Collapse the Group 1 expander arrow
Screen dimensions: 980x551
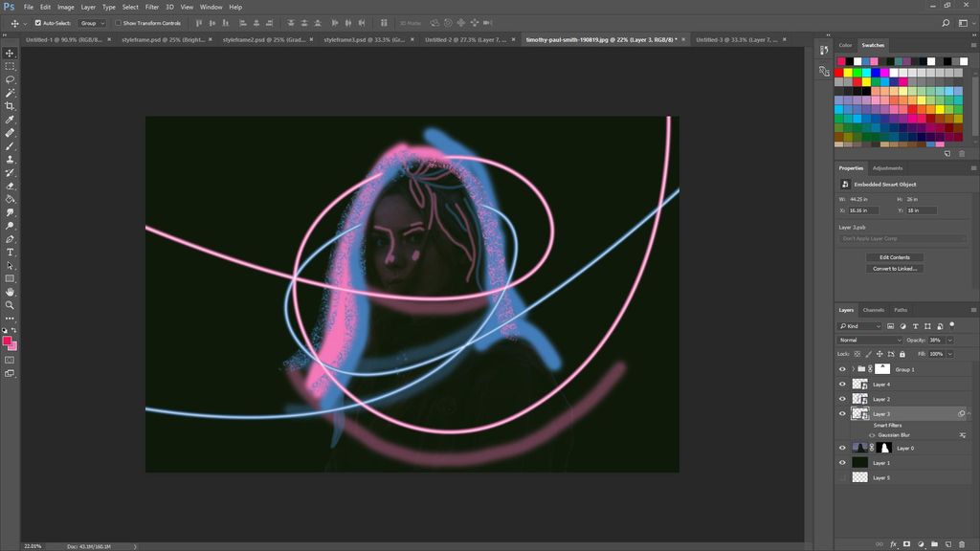(x=853, y=368)
